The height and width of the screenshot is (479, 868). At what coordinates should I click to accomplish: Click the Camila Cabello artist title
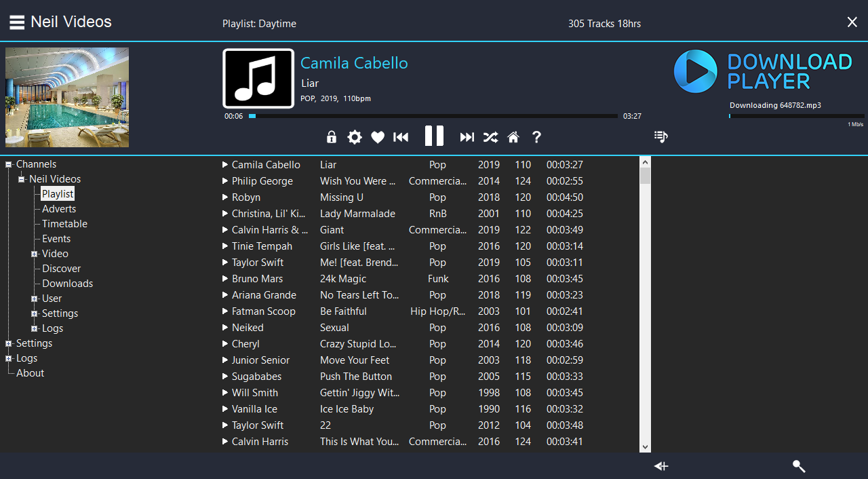click(354, 63)
